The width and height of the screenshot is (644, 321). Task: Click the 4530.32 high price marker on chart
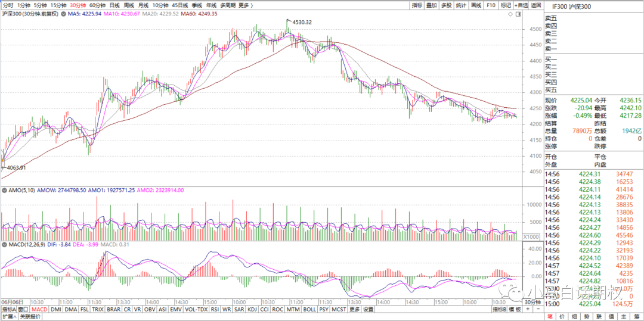pos(302,22)
